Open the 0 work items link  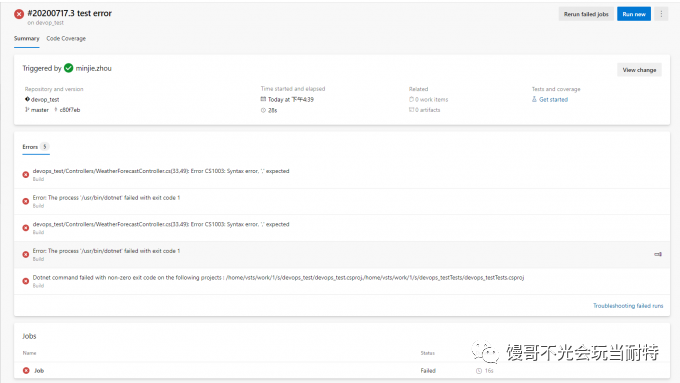432,99
